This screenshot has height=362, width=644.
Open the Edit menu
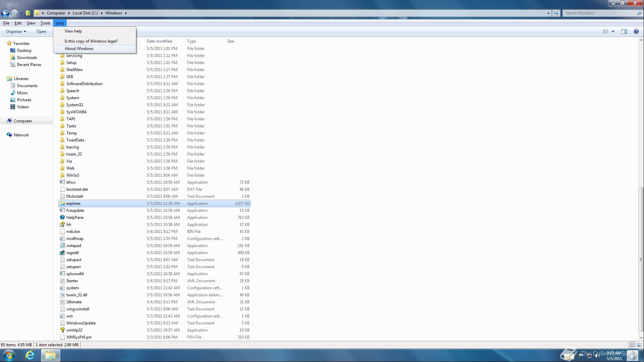tap(18, 23)
